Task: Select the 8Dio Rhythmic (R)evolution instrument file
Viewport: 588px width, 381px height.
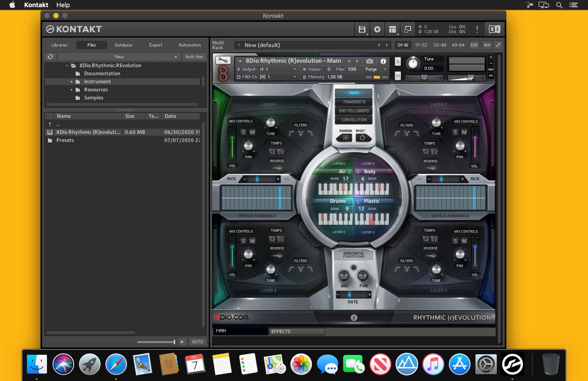Action: 122,132
